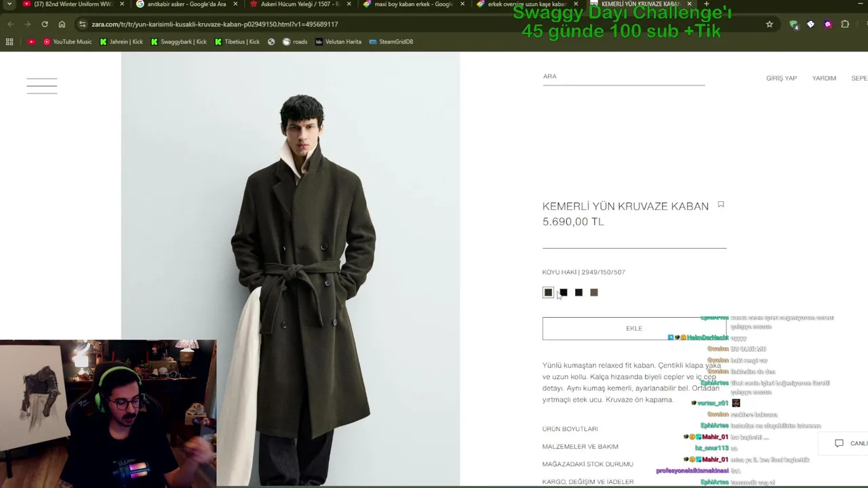Screen dimensions: 868x488
Task: Pick the brown color swatch
Action: coord(594,292)
